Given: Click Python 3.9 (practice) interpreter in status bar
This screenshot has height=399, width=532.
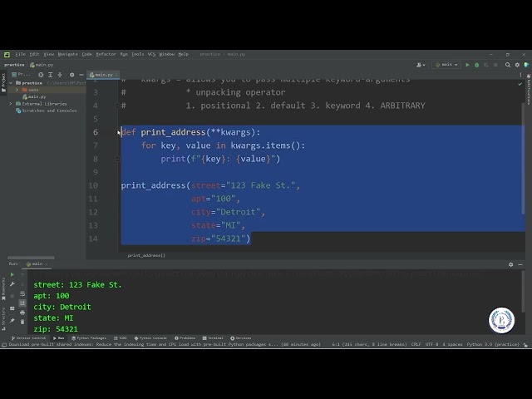Looking at the screenshot, I should coord(493,345).
